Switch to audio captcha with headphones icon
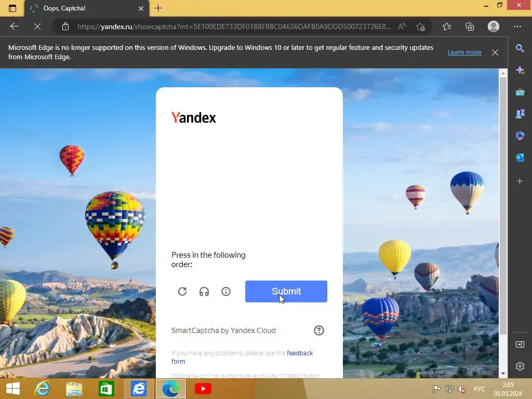 [204, 291]
